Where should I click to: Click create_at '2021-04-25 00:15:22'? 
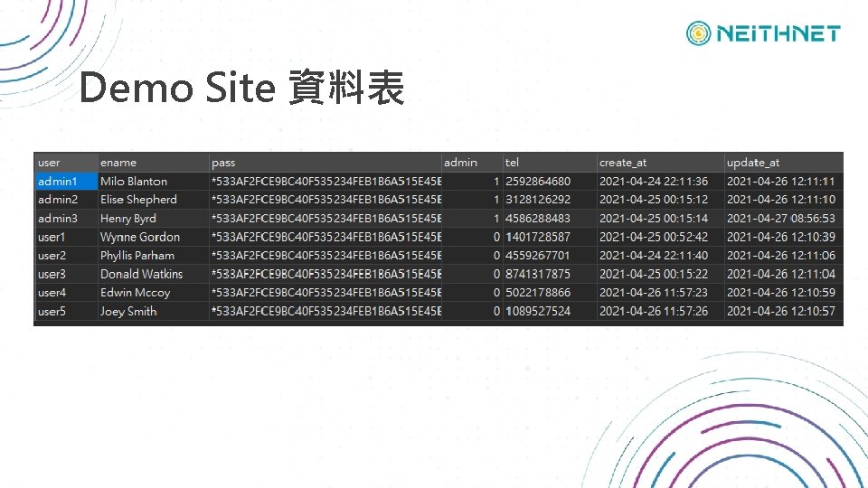(654, 274)
